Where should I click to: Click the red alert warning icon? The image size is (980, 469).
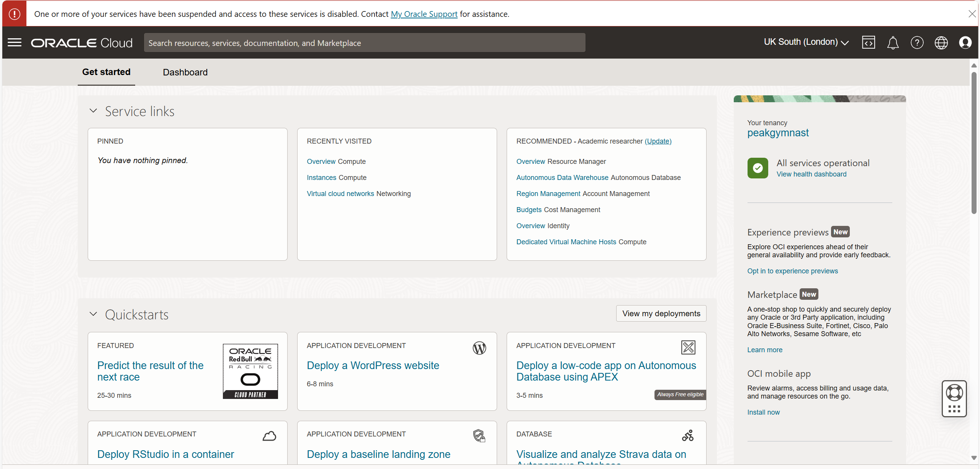click(x=15, y=14)
